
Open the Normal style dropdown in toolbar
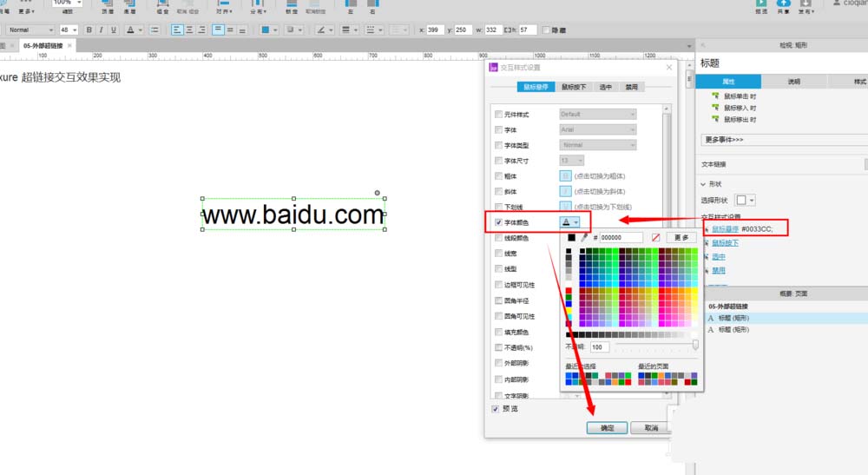(30, 30)
